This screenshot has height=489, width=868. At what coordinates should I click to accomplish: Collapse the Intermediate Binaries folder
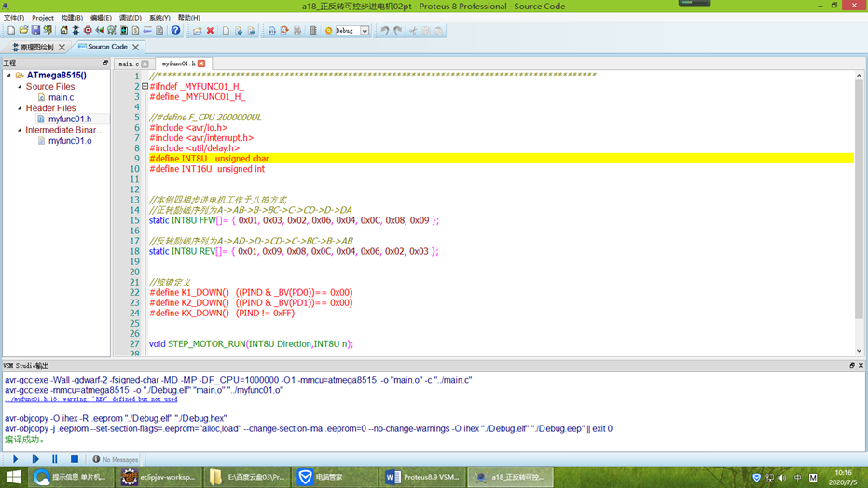pyautogui.click(x=20, y=130)
